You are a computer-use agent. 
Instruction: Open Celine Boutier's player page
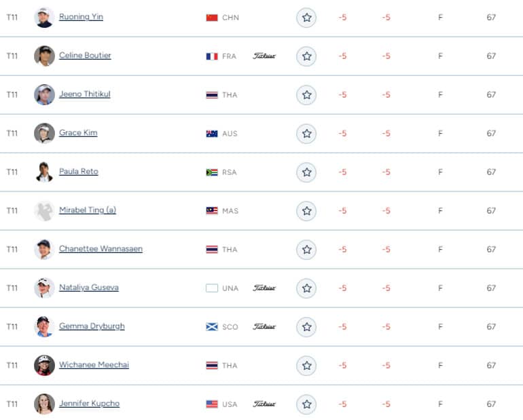click(85, 55)
